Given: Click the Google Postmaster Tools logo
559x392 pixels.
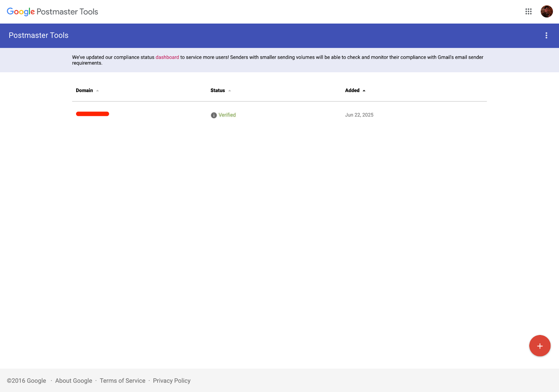Looking at the screenshot, I should (x=52, y=12).
